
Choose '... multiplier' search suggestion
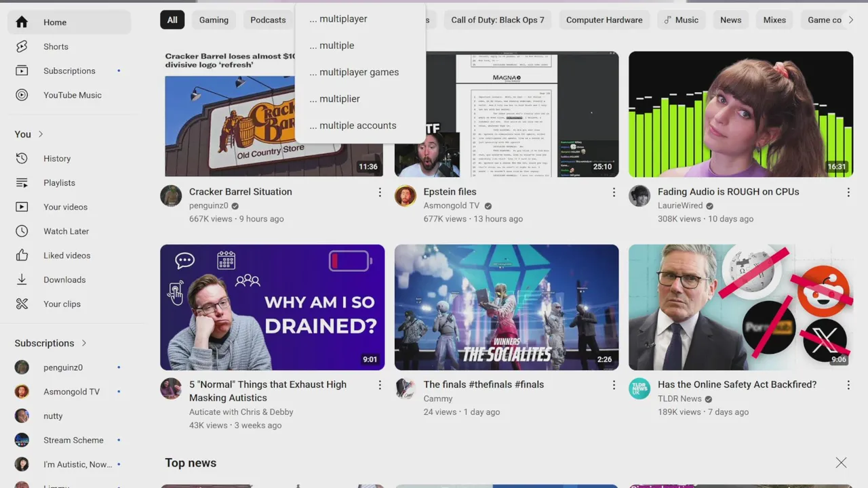coord(360,99)
